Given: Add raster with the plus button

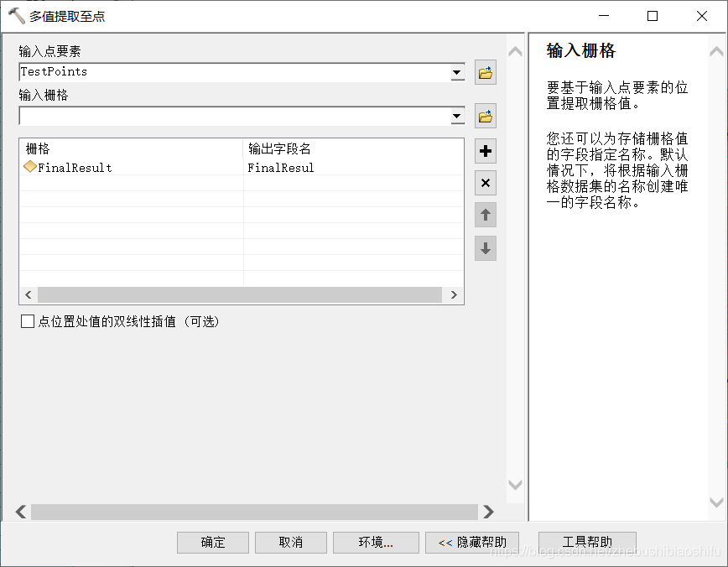Looking at the screenshot, I should 485,151.
